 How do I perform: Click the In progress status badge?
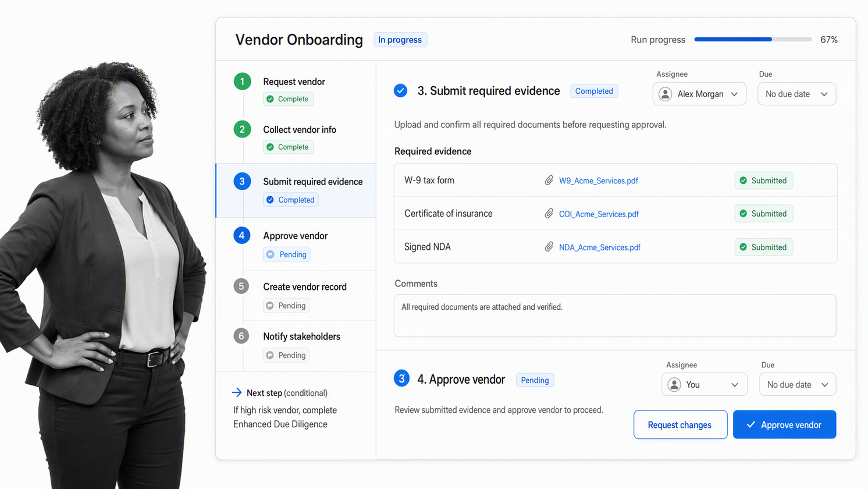coord(400,40)
